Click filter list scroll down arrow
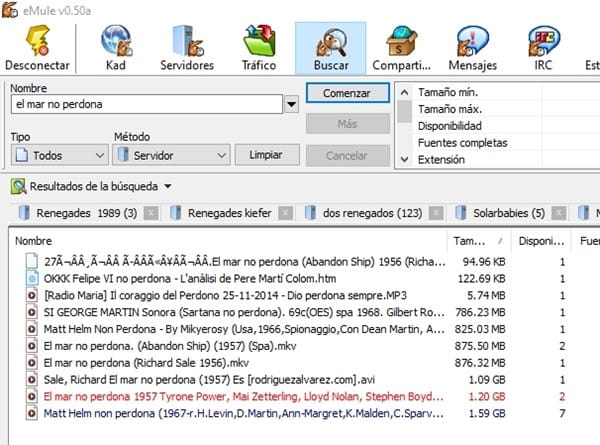The image size is (600, 445). tap(404, 159)
